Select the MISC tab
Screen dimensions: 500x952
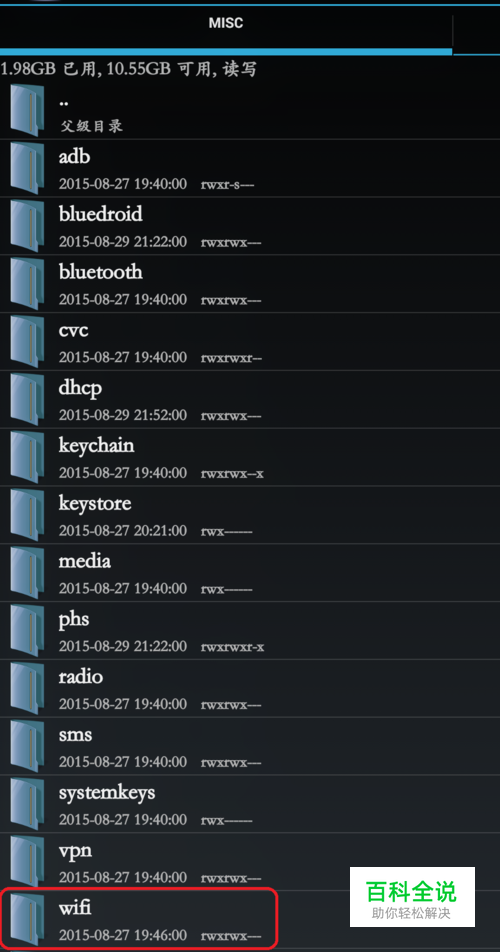pos(226,24)
